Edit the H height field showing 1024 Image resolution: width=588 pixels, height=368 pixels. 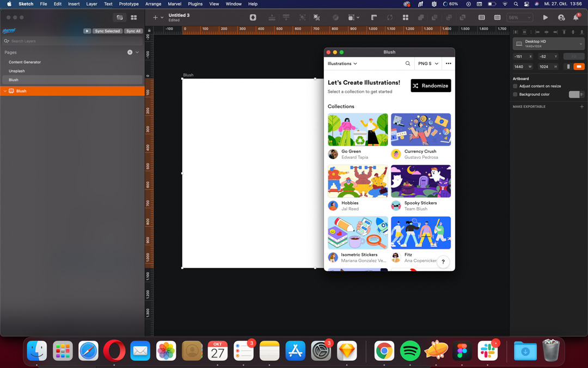[548, 67]
